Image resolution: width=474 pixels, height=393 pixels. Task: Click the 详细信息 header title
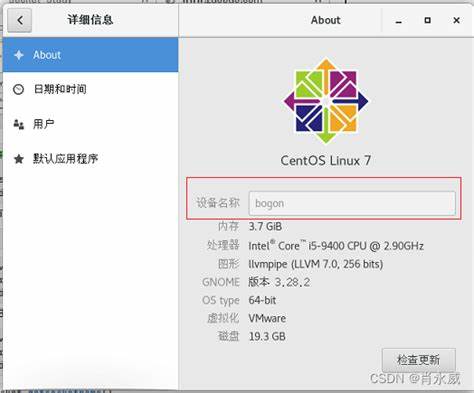pos(90,20)
